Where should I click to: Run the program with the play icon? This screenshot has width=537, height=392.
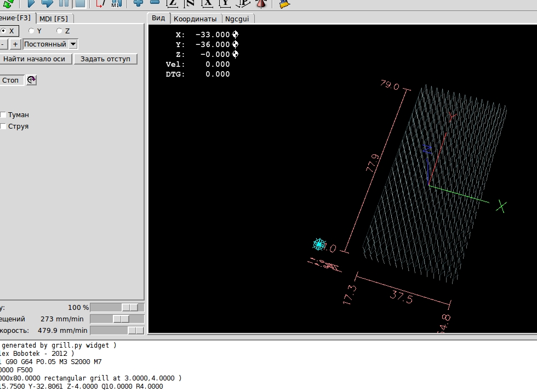[31, 3]
